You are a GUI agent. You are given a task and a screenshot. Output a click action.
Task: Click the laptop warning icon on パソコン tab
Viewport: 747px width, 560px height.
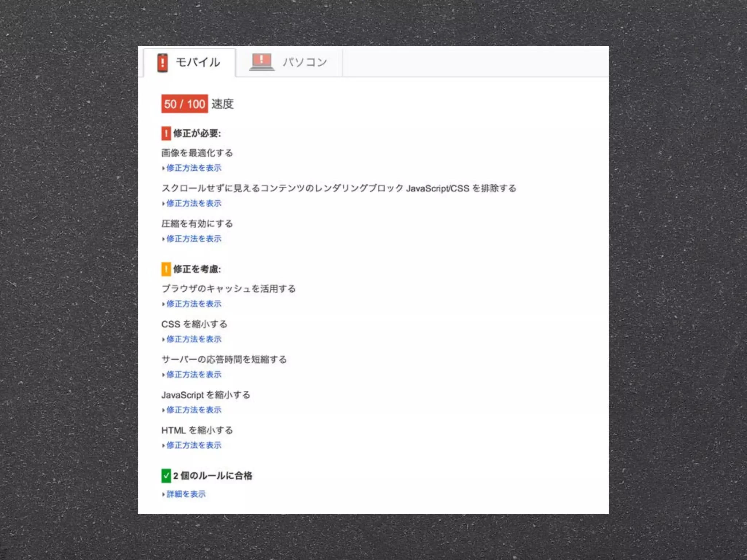(x=262, y=62)
